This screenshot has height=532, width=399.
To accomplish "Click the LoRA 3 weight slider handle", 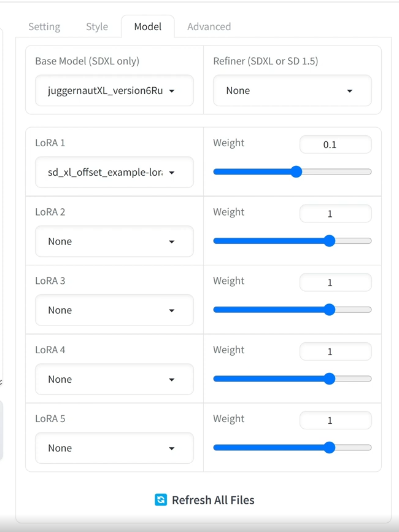I will pyautogui.click(x=329, y=310).
